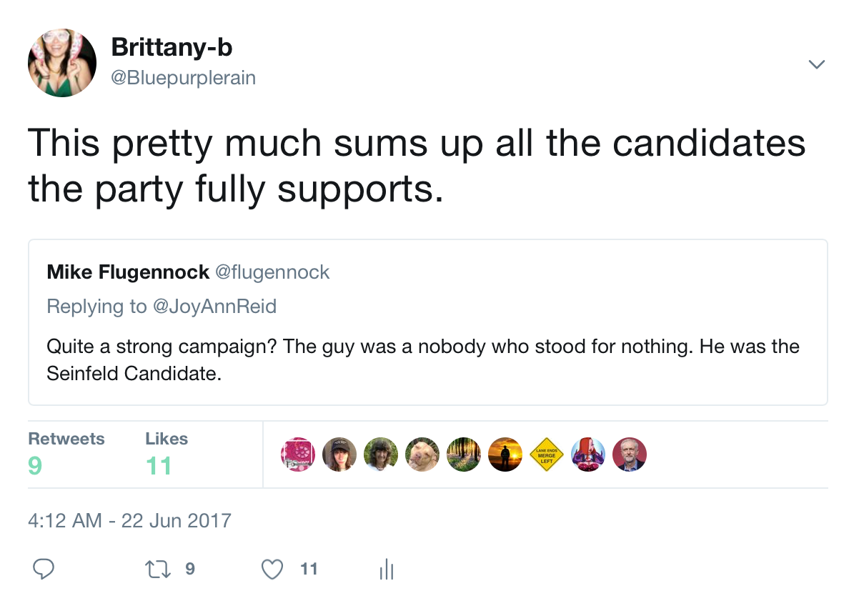Click the forest bluebells avatar
The height and width of the screenshot is (616, 849).
click(x=464, y=454)
